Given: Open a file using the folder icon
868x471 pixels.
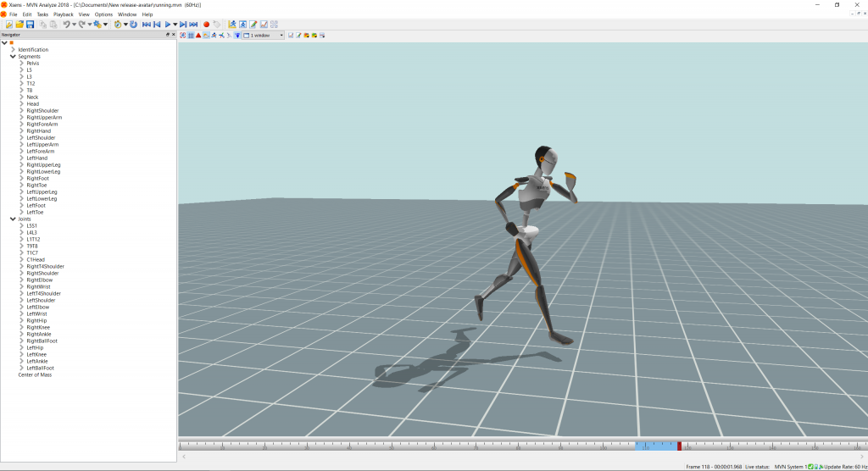Looking at the screenshot, I should coord(19,25).
